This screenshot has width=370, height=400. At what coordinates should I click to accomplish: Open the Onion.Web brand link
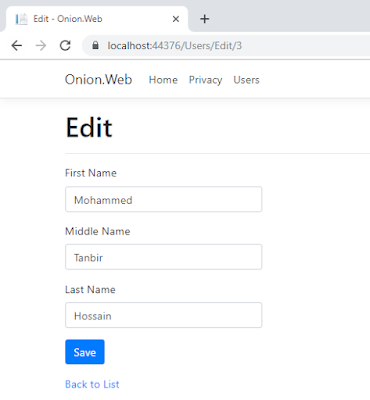pyautogui.click(x=98, y=80)
